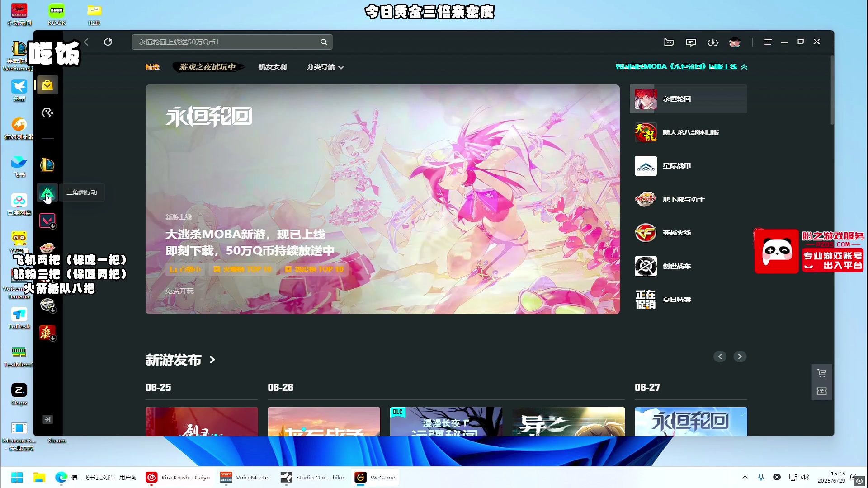Image resolution: width=868 pixels, height=488 pixels.
Task: Select 永恒轮回 in the featured list
Action: coord(689,99)
